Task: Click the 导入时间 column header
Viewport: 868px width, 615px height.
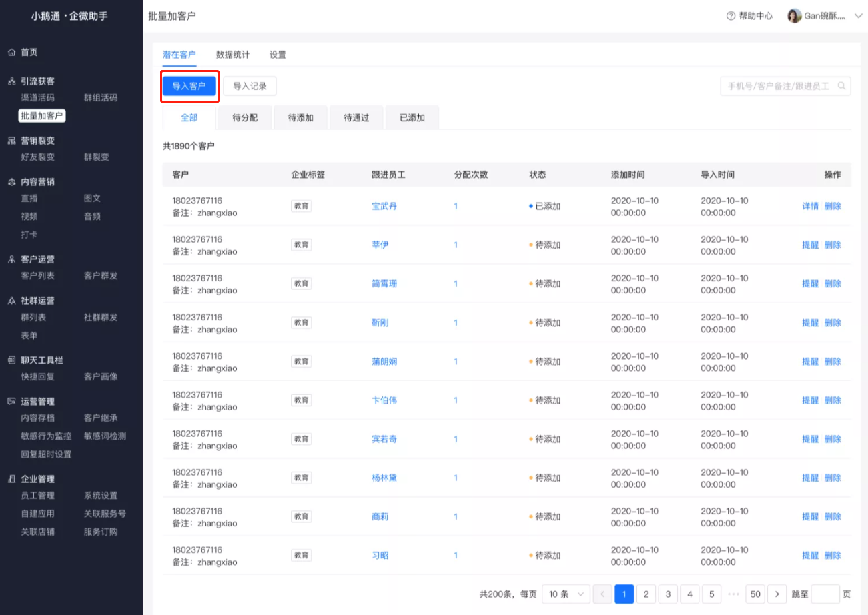Action: point(717,175)
